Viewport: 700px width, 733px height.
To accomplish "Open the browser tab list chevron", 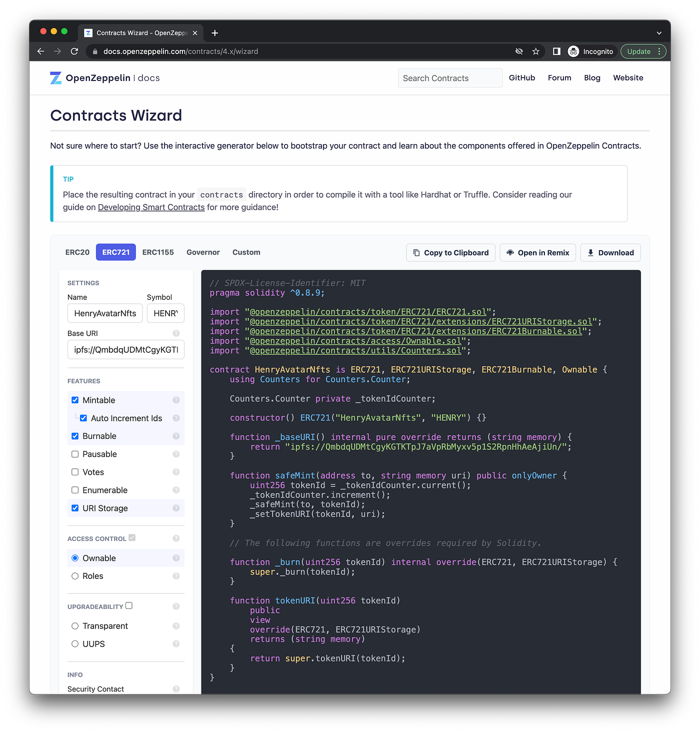I will pos(659,33).
